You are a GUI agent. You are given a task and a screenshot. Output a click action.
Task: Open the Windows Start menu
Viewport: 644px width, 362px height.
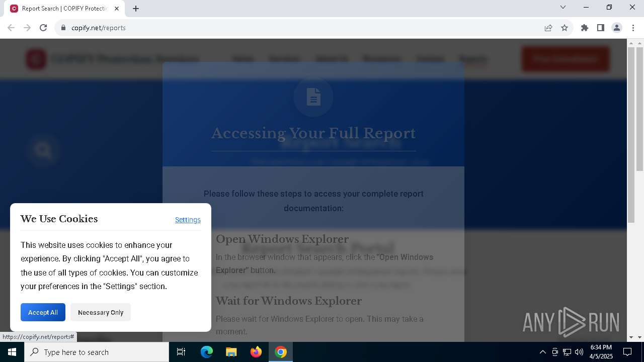(12, 352)
